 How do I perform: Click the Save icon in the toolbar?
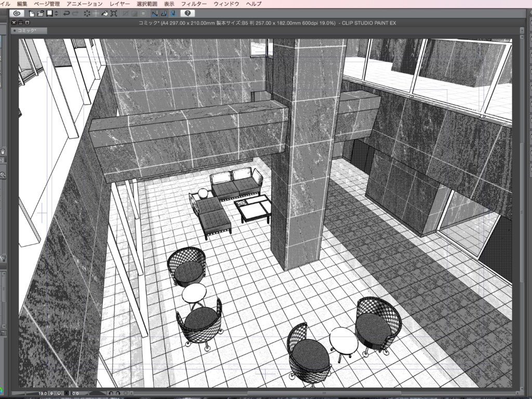(49, 14)
